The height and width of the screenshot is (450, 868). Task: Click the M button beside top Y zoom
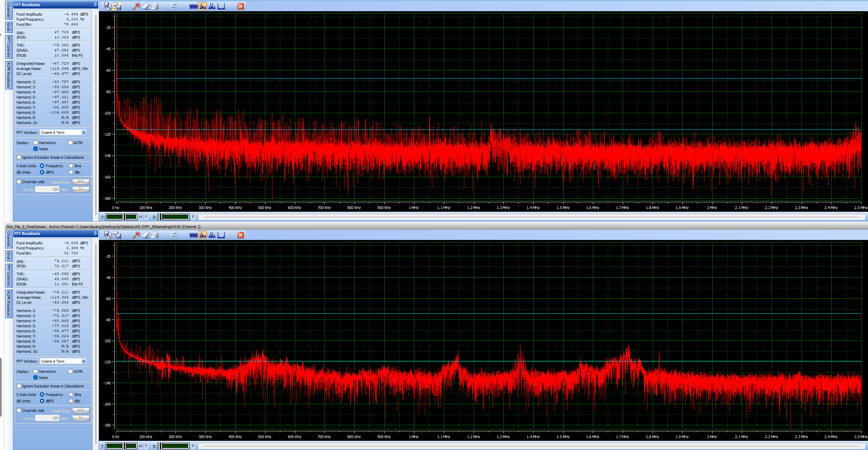coord(141,217)
